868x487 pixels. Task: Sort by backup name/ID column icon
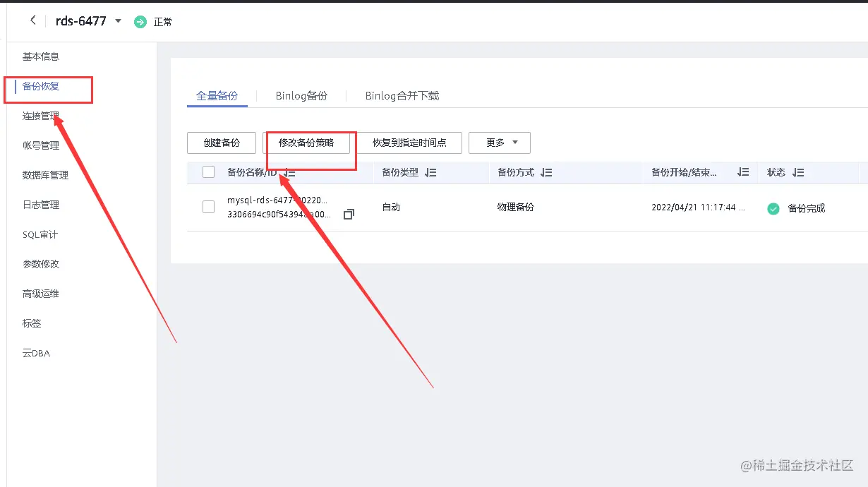289,172
